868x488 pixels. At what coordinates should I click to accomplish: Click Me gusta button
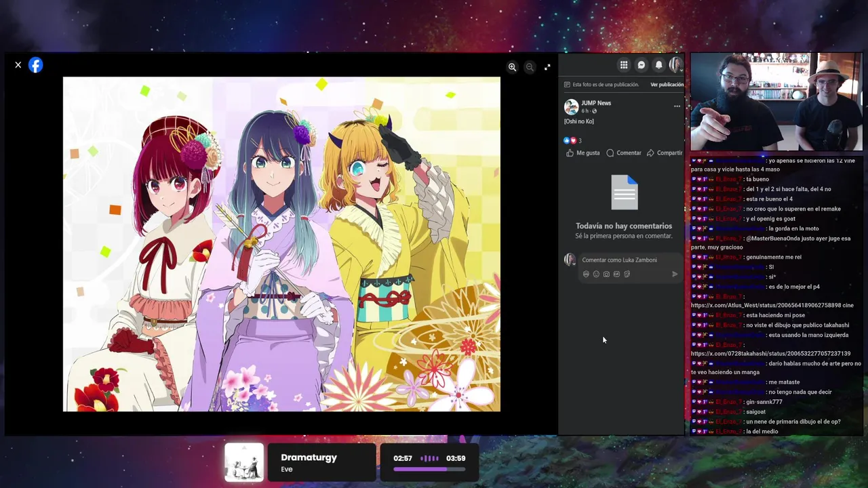[583, 153]
